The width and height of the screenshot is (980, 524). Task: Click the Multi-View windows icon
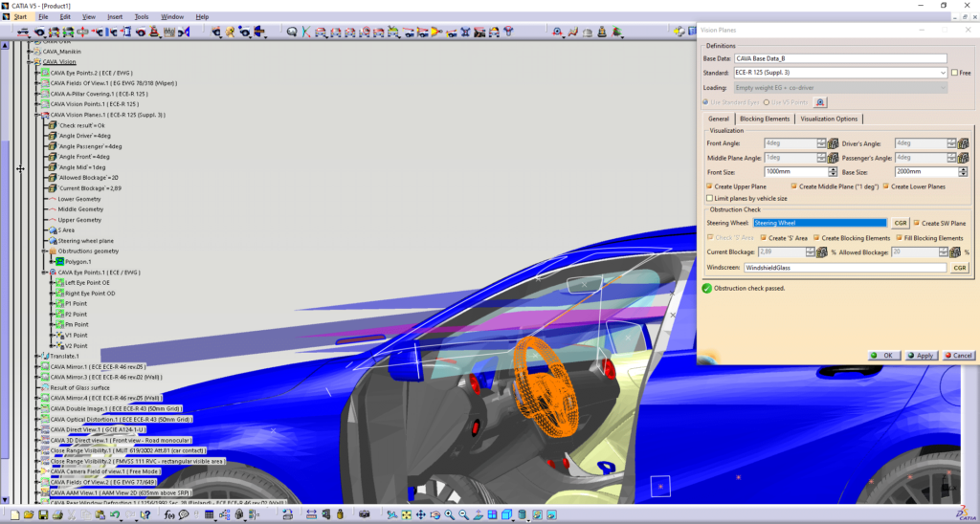[493, 515]
